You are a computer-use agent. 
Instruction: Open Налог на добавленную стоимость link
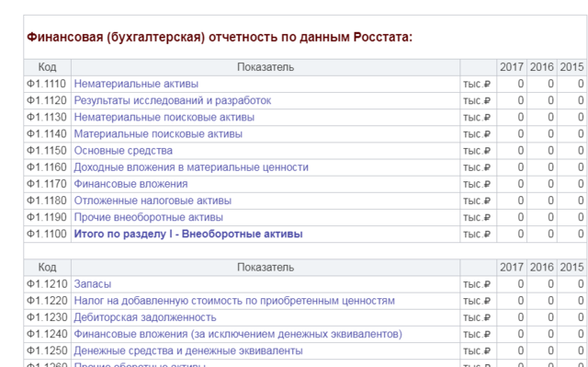234,301
